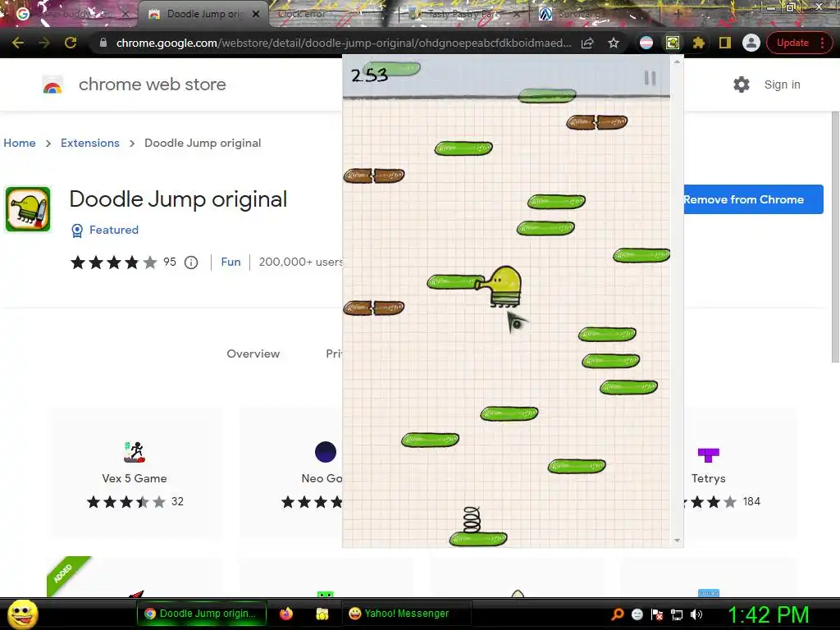View site info via the padlock icon

coord(103,43)
